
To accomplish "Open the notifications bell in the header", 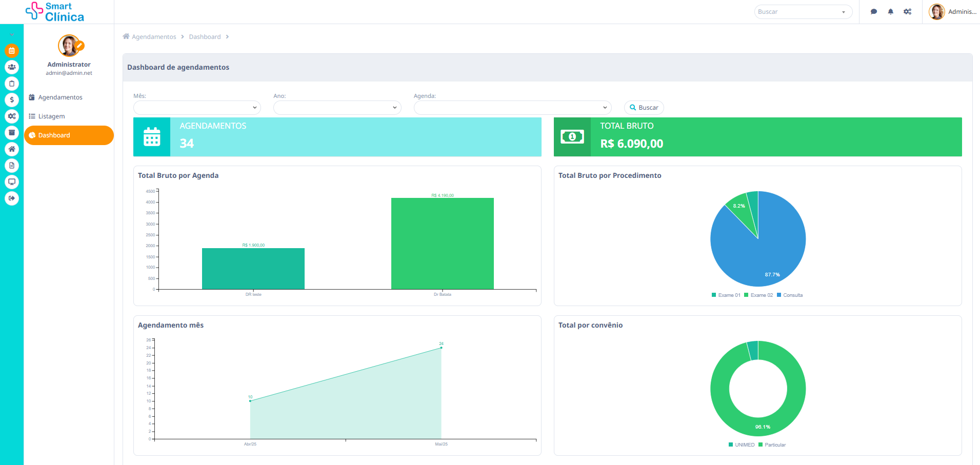I will point(891,11).
